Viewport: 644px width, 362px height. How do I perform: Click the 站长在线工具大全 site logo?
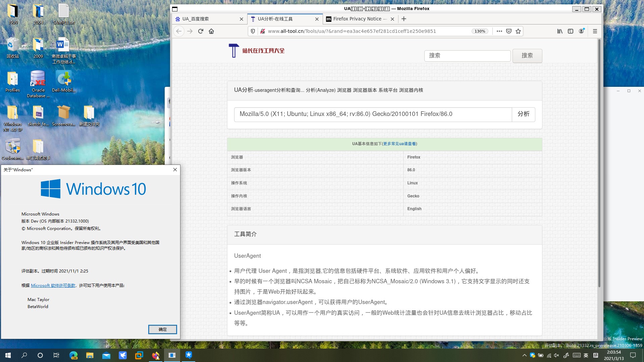point(257,51)
